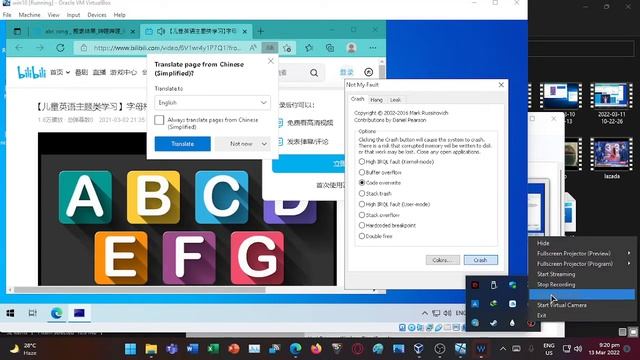Screen dimensions: 640x360
Task: Open the Edge Favorites list
Action: coord(309,48)
